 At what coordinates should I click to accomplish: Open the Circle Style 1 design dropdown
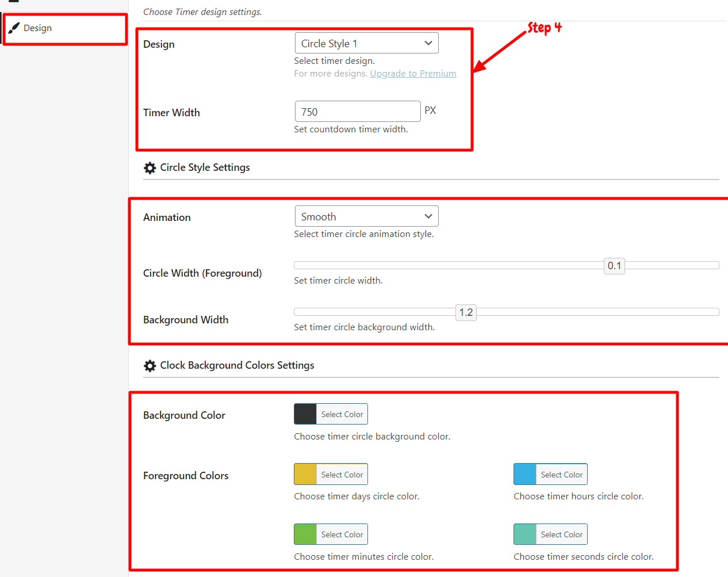[x=366, y=43]
